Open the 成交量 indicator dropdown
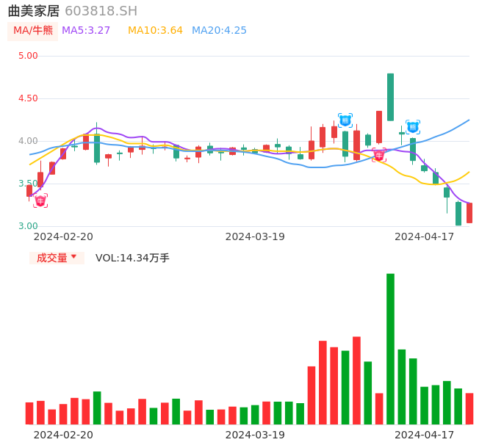Viewport: 504px width, 445px height. tap(57, 258)
